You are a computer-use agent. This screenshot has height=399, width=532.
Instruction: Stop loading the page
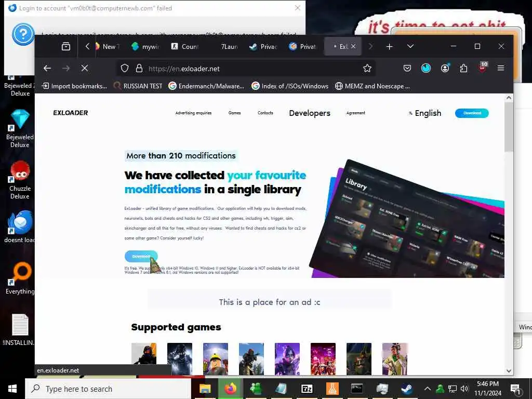click(85, 68)
